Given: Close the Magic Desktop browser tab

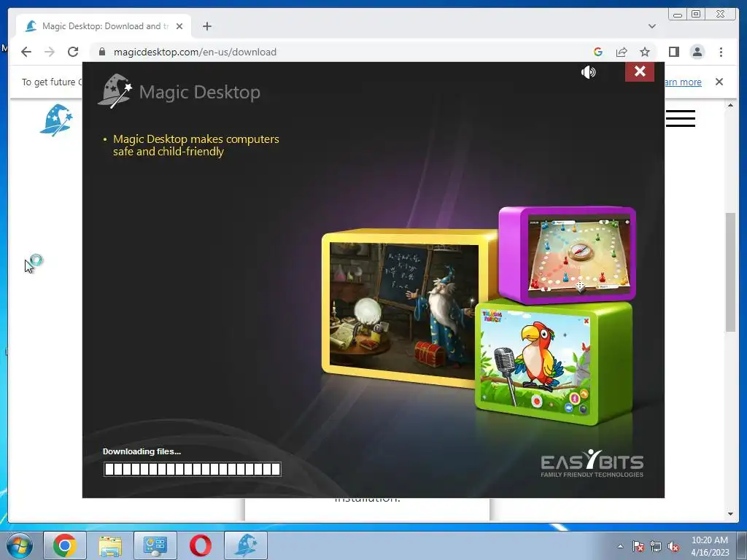Looking at the screenshot, I should click(x=179, y=26).
